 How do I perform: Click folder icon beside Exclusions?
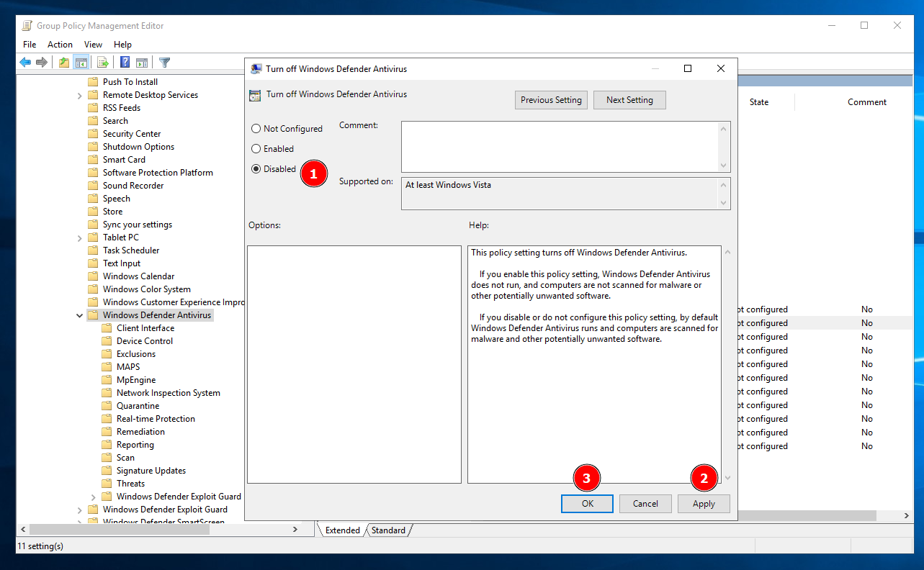pyautogui.click(x=107, y=354)
